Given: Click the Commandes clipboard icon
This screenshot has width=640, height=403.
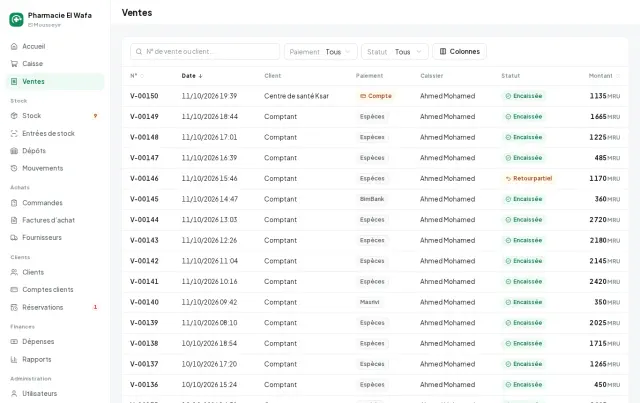Looking at the screenshot, I should coord(14,203).
